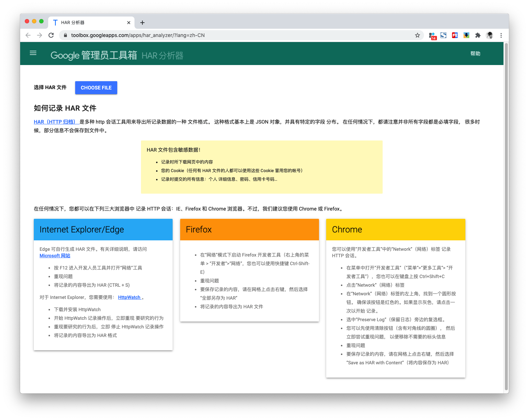This screenshot has height=420, width=529.
Task: Open the 帮助 help link
Action: click(x=475, y=54)
